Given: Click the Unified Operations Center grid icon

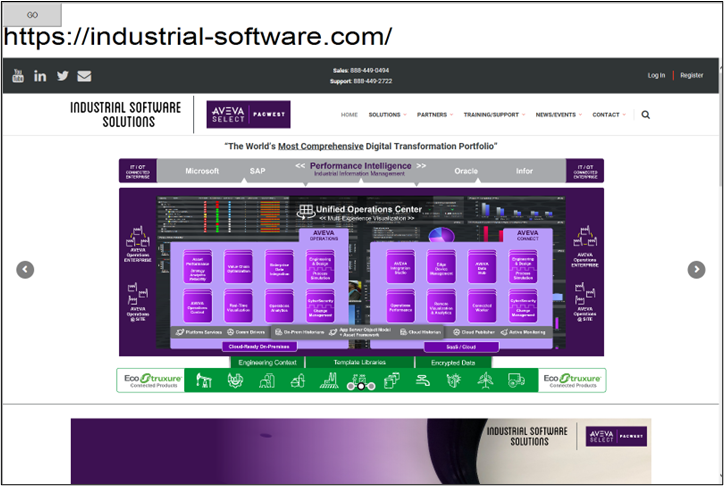Looking at the screenshot, I should 305,212.
